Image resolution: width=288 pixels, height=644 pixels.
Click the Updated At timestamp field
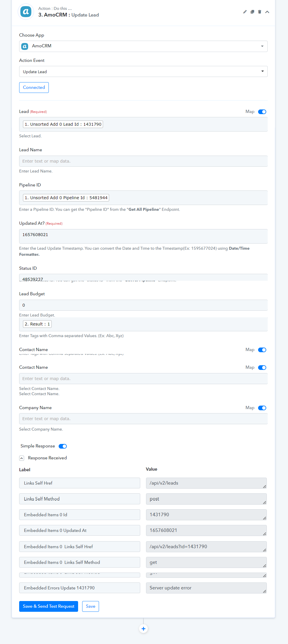[143, 236]
